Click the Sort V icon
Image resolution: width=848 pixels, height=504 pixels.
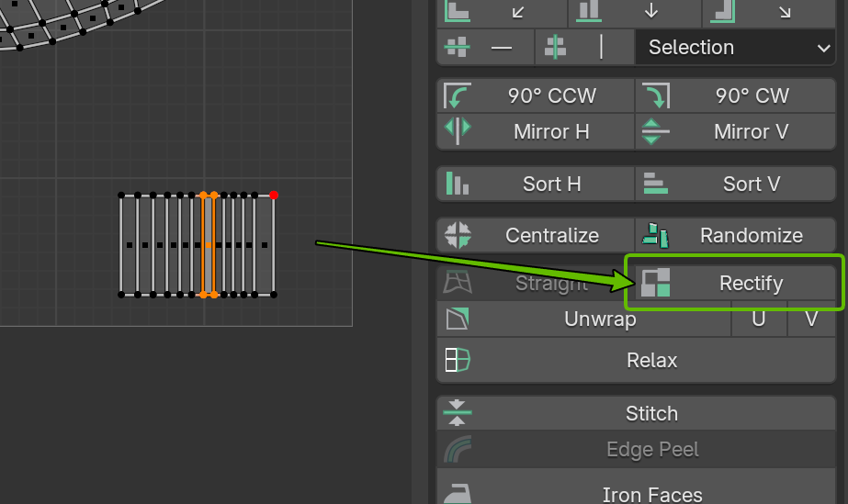[654, 184]
